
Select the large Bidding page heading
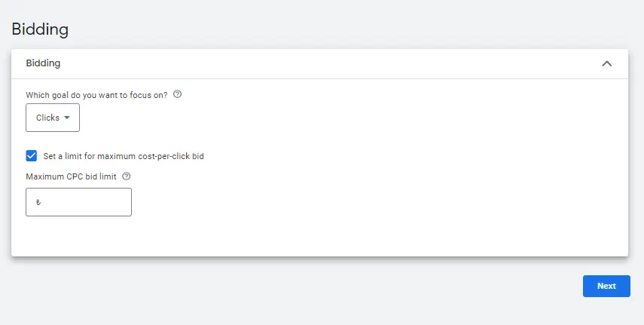40,29
